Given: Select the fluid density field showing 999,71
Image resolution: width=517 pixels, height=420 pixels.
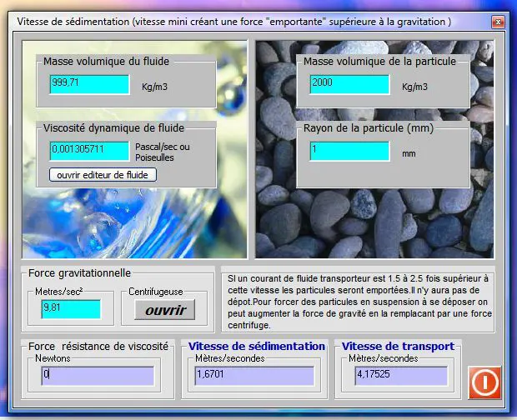Looking at the screenshot, I should (x=89, y=84).
